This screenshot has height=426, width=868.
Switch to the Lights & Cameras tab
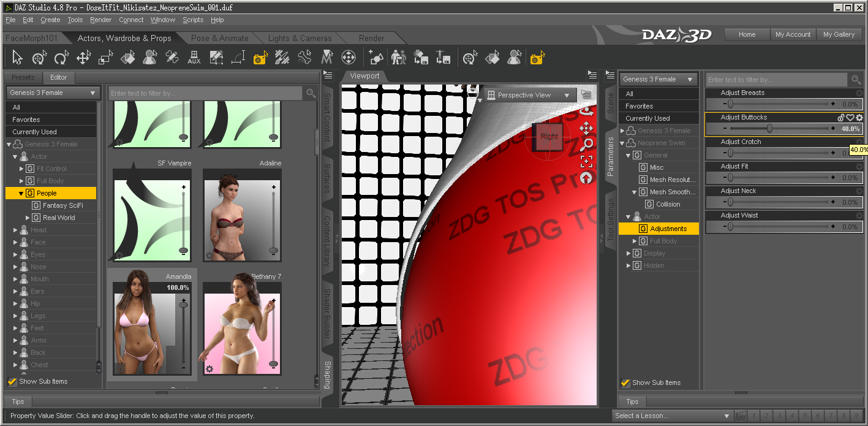300,38
